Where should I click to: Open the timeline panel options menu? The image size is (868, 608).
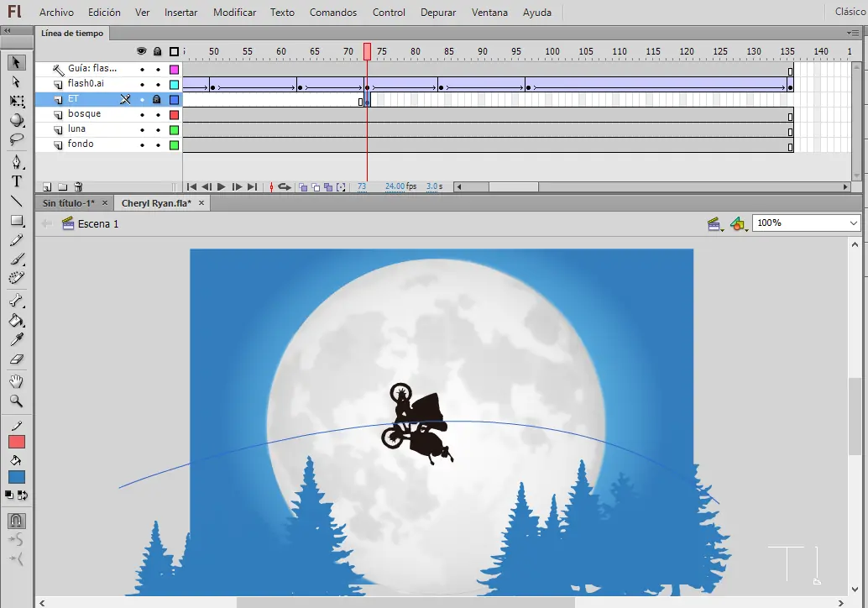853,34
